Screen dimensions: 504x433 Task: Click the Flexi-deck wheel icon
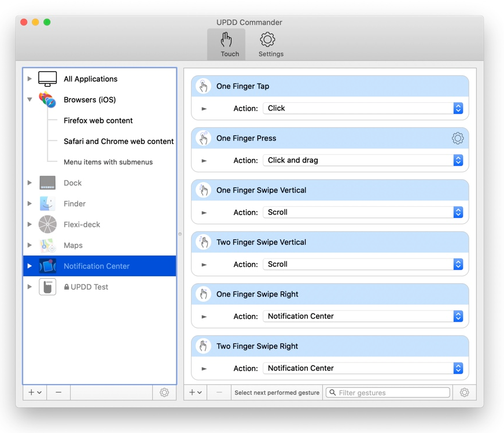pyautogui.click(x=47, y=224)
